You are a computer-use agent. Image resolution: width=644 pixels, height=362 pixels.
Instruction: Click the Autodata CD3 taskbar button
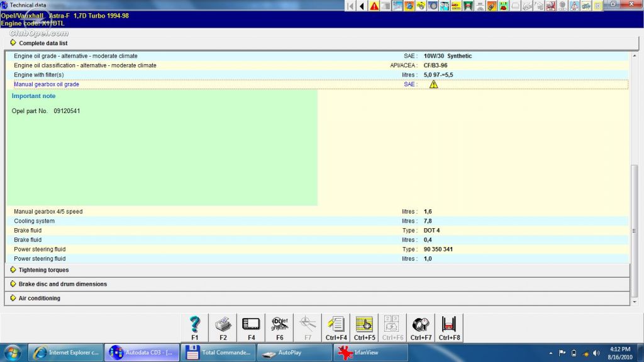pos(142,353)
